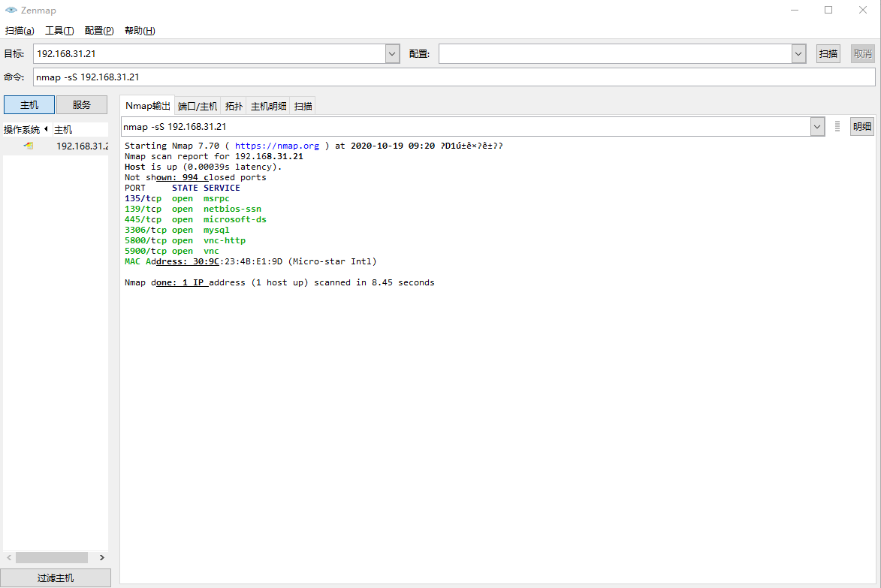This screenshot has height=588, width=881.
Task: Click the OS icon beside host 192.168.31.21
Action: tap(29, 146)
